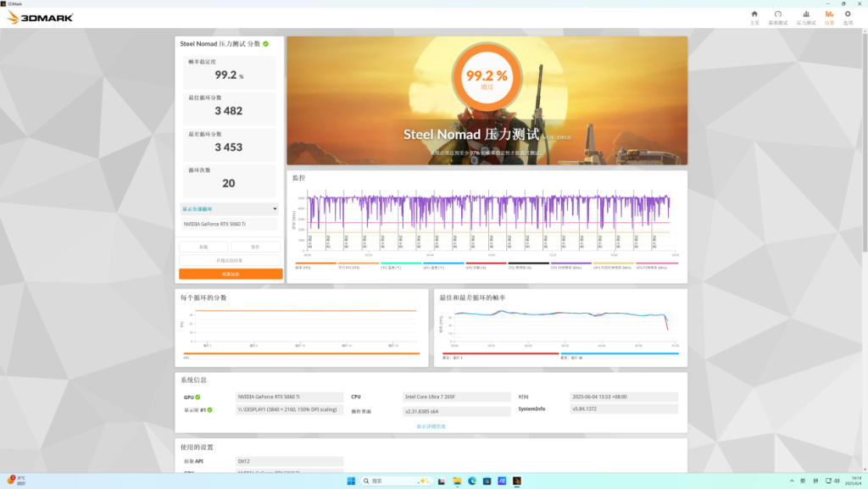Click the 3DMark logo

[x=40, y=18]
